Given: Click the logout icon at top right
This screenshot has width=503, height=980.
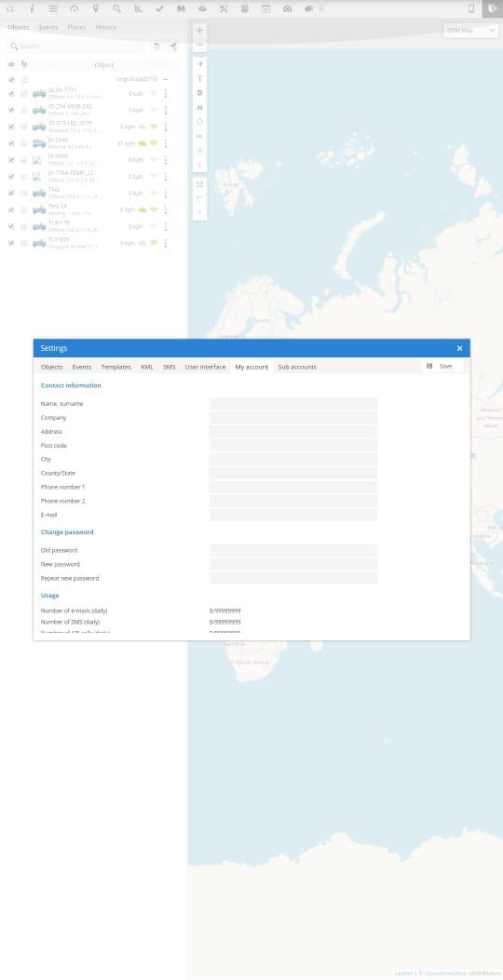Looking at the screenshot, I should 493,8.
